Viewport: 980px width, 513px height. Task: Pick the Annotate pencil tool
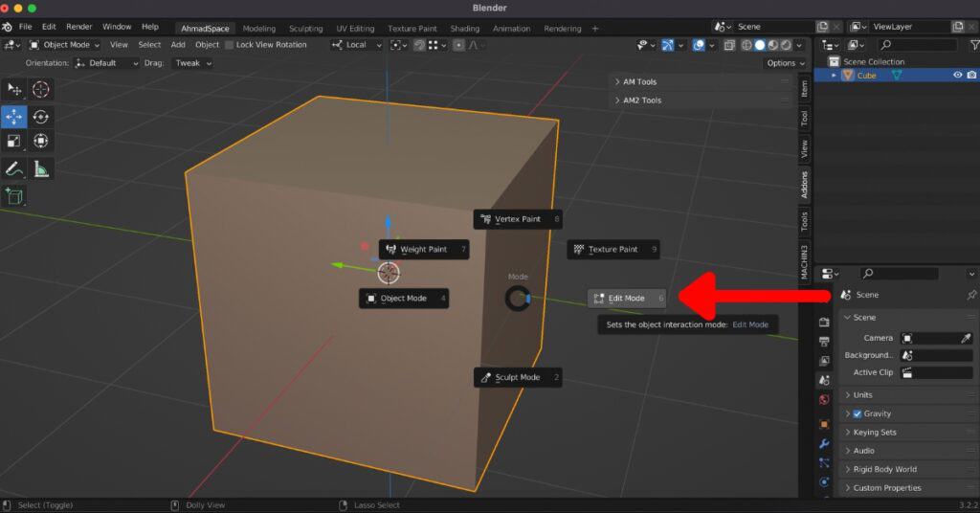[x=14, y=169]
